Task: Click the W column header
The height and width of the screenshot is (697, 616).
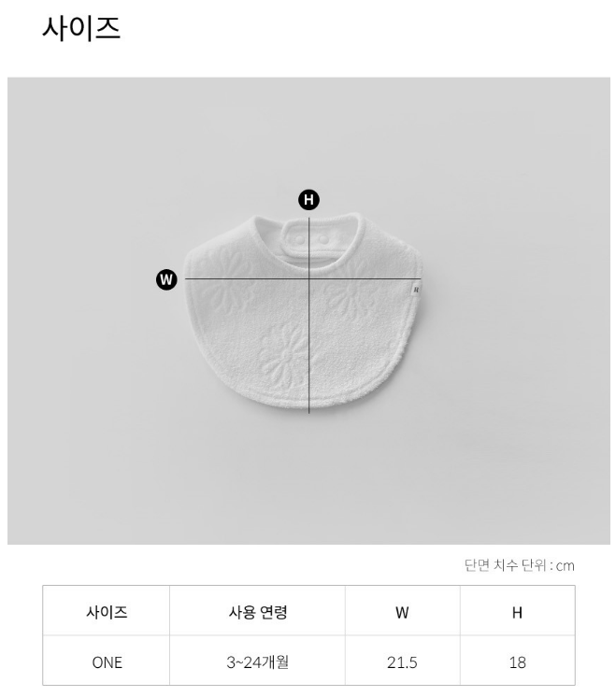Action: click(402, 613)
